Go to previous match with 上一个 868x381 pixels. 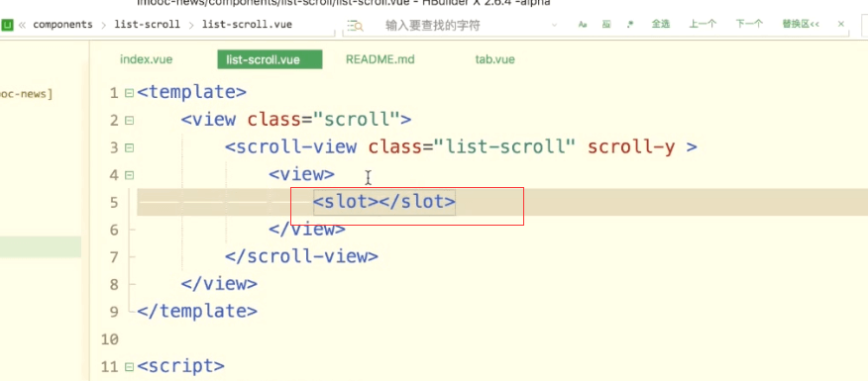point(704,24)
